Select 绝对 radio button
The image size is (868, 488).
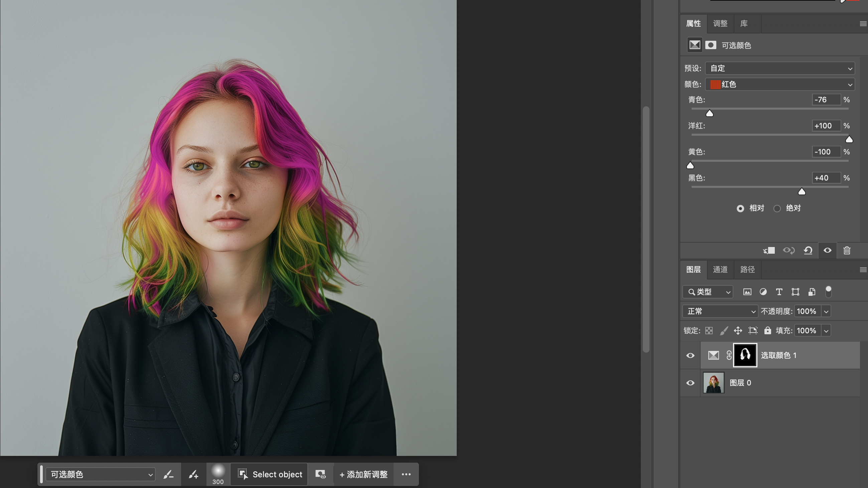777,209
